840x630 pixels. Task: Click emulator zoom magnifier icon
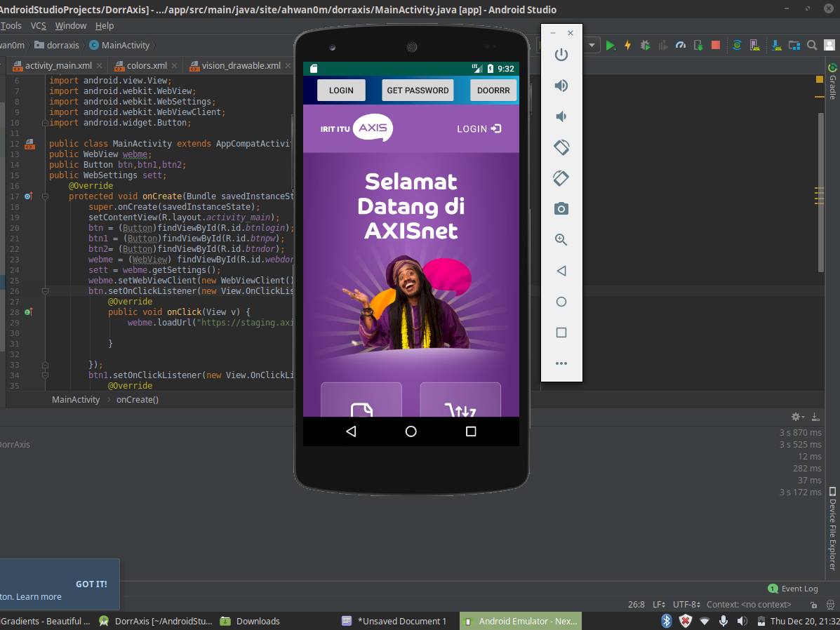click(x=561, y=239)
